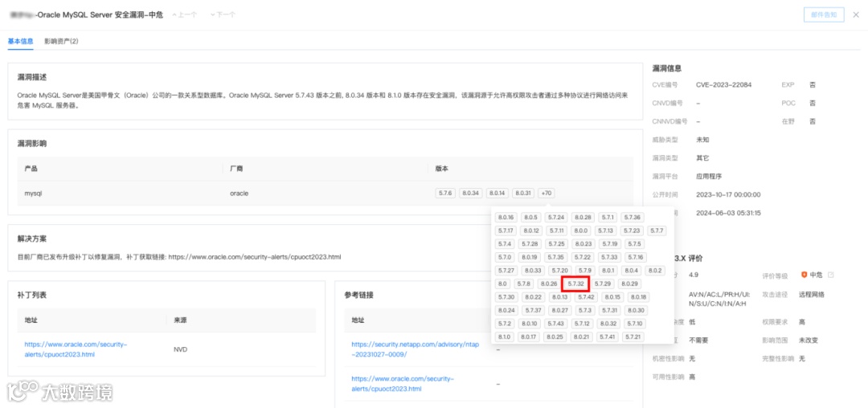Click the 8.0.26 version tag
The image size is (868, 408).
549,284
